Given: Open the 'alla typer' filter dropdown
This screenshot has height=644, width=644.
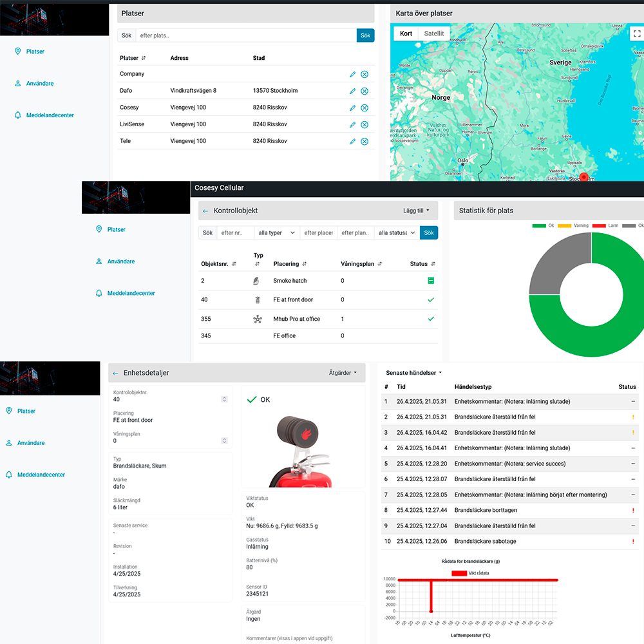Looking at the screenshot, I should [276, 232].
